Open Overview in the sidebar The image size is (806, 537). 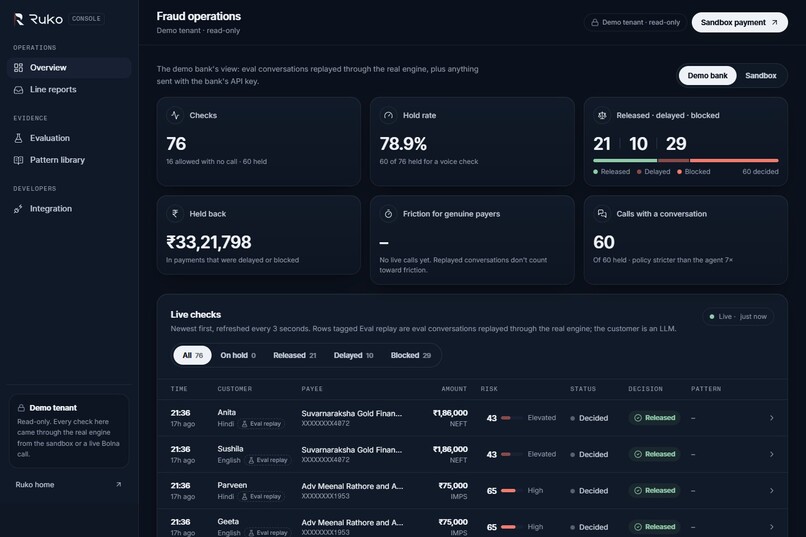click(x=69, y=67)
